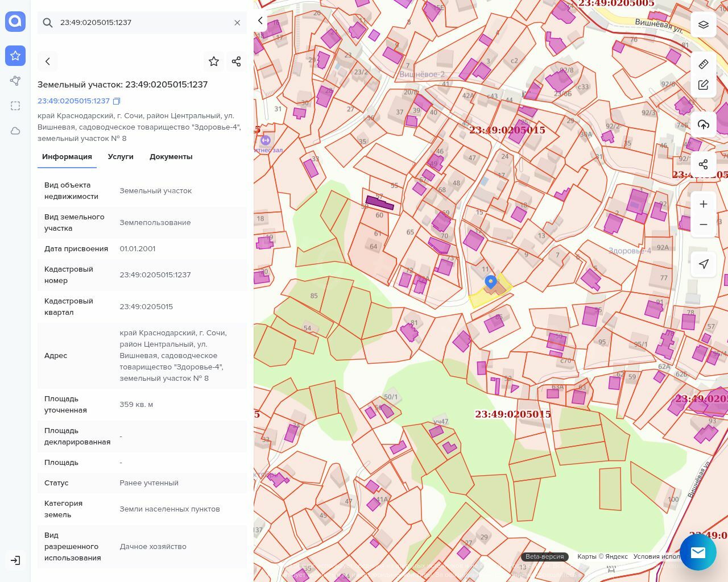
Task: Copy cadastral number 23:49:0205015:1237
Action: click(117, 101)
